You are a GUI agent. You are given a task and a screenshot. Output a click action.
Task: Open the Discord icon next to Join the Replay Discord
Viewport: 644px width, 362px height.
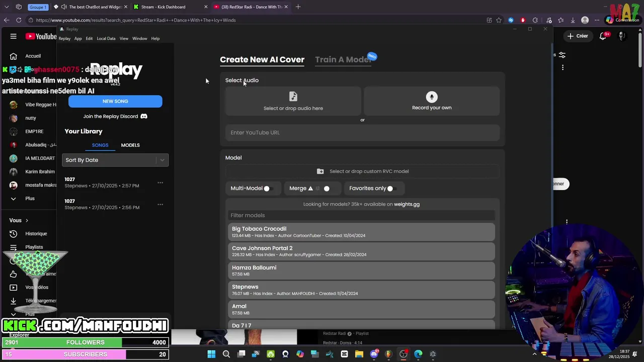point(144,116)
